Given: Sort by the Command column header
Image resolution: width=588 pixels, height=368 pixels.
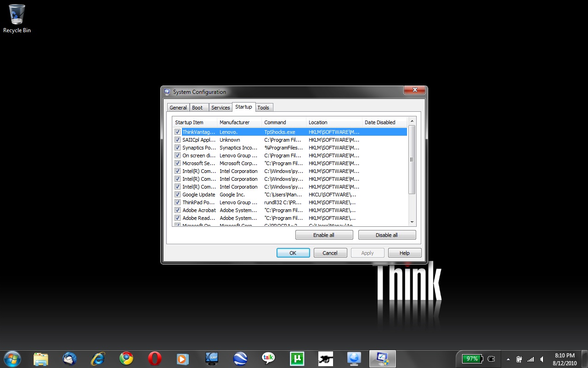Looking at the screenshot, I should (x=283, y=122).
